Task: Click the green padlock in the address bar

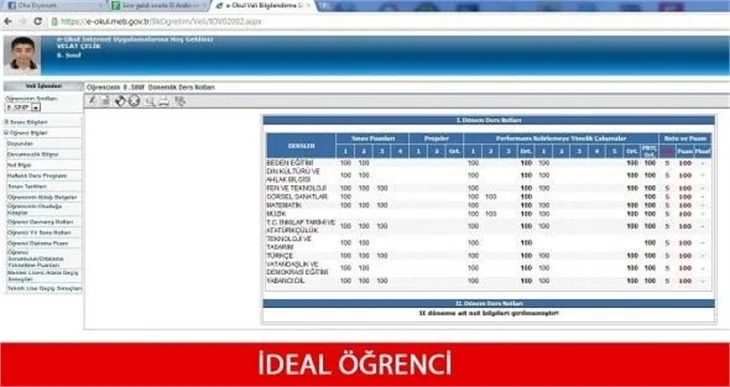Action: click(x=55, y=21)
